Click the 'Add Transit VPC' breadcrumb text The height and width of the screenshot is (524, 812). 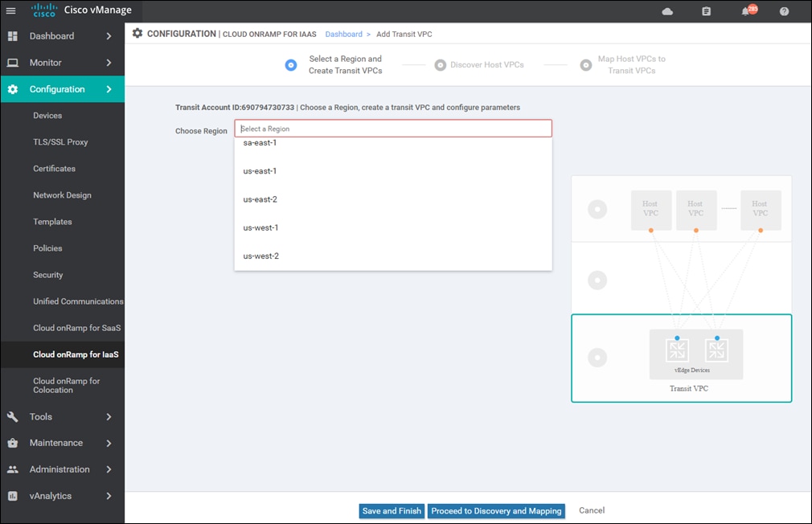click(404, 35)
